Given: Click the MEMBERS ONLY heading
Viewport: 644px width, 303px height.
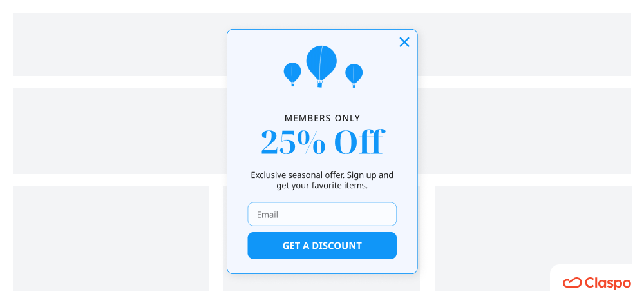Looking at the screenshot, I should tap(322, 118).
